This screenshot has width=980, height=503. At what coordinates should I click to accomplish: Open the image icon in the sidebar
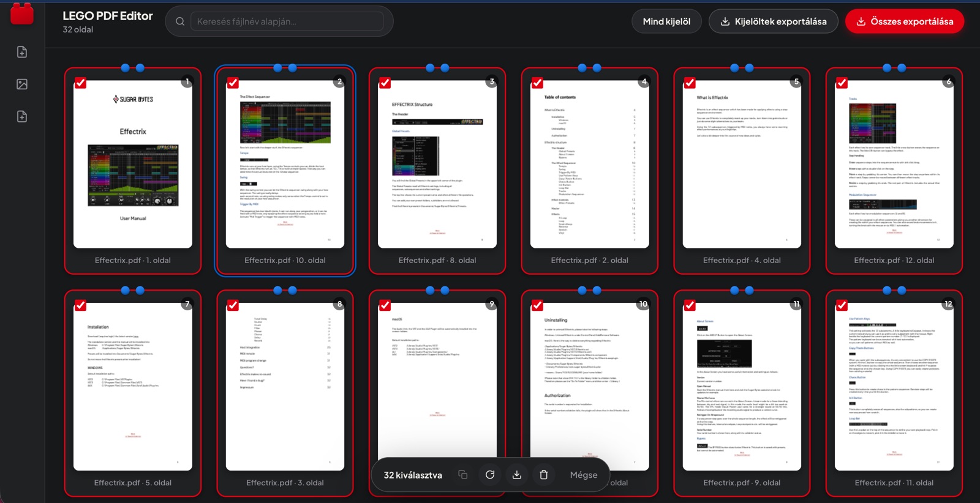pos(22,84)
